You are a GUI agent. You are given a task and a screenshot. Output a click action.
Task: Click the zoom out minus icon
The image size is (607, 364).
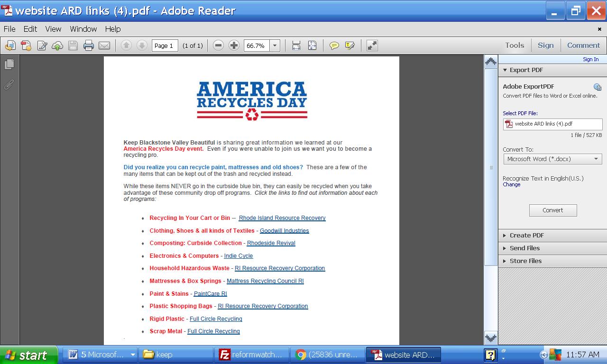(218, 45)
